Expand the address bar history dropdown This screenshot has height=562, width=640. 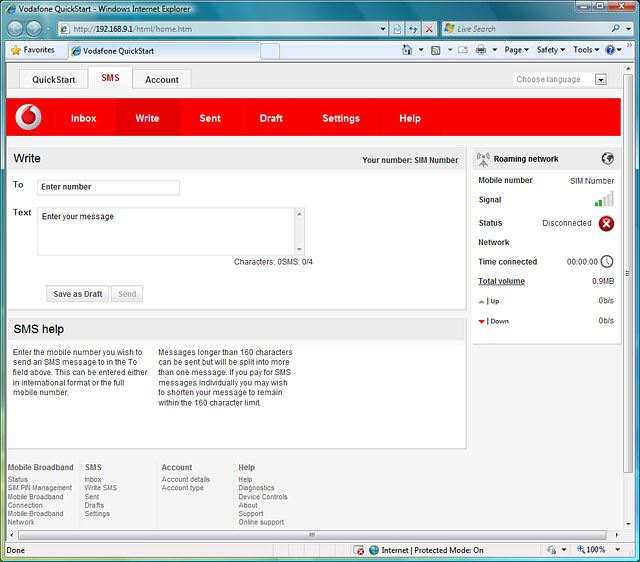coord(383,29)
